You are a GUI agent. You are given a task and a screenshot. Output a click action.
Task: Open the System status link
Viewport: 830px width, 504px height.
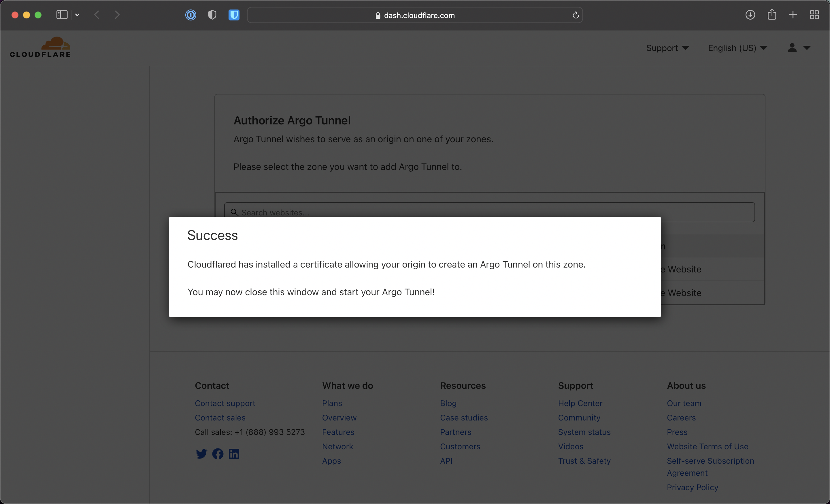(x=584, y=432)
